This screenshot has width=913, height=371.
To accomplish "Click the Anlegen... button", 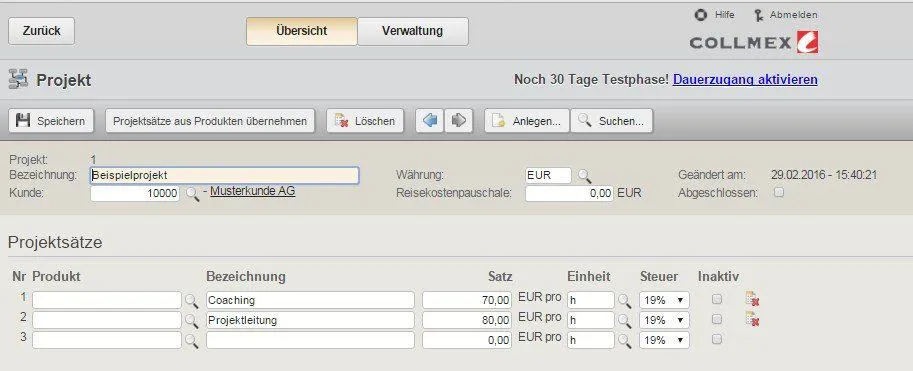I will (x=526, y=121).
